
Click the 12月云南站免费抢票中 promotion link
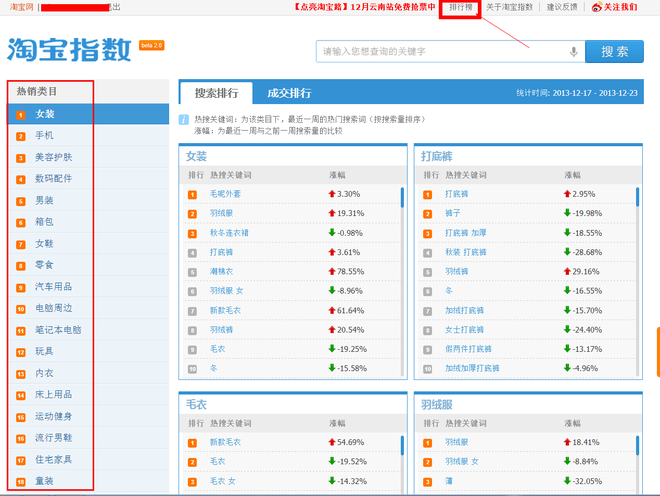(365, 7)
